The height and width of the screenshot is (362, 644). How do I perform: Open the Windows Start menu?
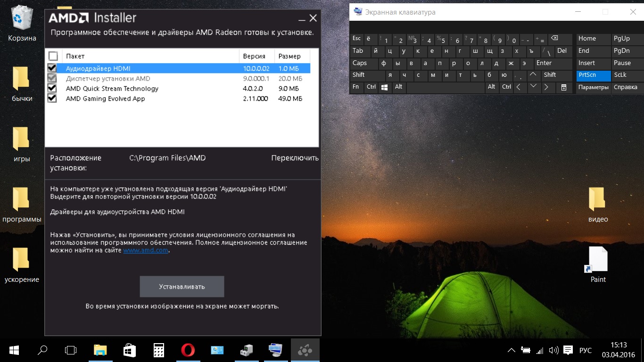pyautogui.click(x=14, y=350)
